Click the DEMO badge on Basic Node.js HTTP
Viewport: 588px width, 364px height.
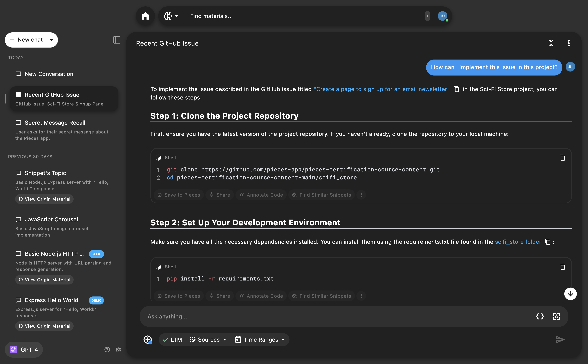click(96, 254)
